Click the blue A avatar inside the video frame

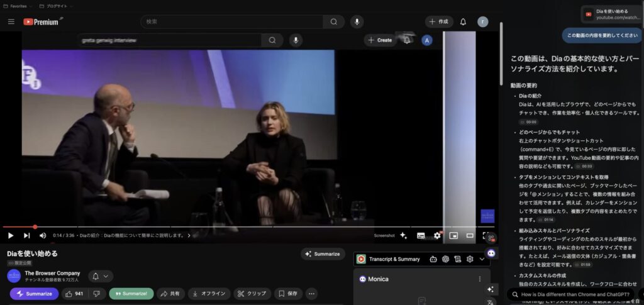[427, 40]
